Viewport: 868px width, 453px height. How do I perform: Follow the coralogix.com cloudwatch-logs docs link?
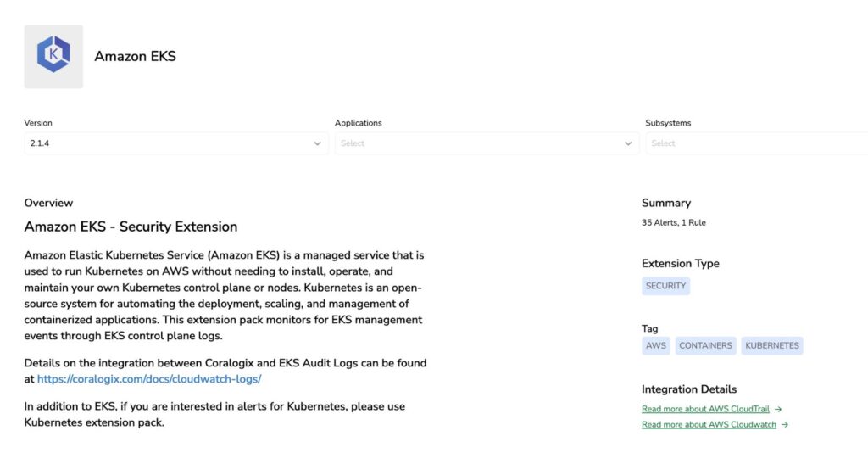(149, 379)
